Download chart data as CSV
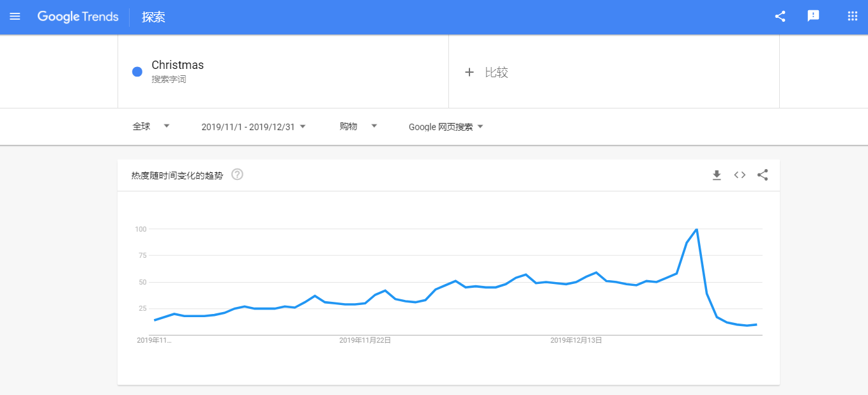Viewport: 868px width, 395px height. coord(717,175)
